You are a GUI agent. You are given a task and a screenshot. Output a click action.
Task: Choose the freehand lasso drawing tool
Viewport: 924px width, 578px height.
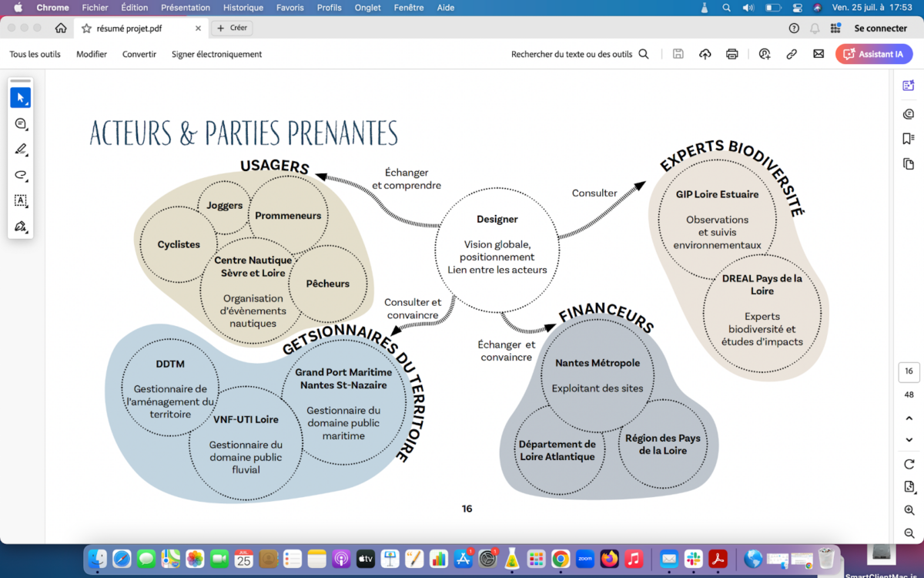pyautogui.click(x=20, y=175)
